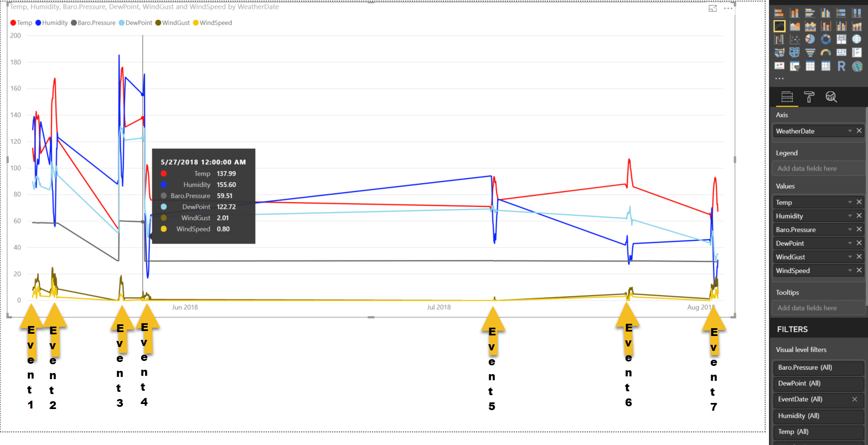Select the ArcGIS map visual
868x445 pixels.
pos(857,66)
